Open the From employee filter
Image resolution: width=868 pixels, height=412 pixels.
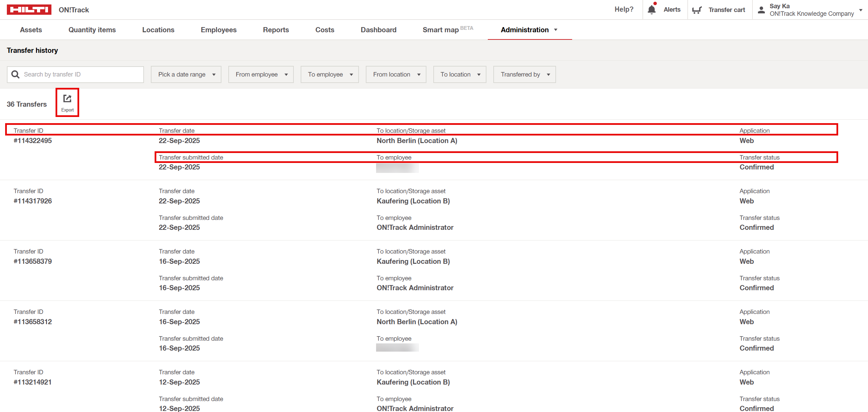click(x=261, y=74)
